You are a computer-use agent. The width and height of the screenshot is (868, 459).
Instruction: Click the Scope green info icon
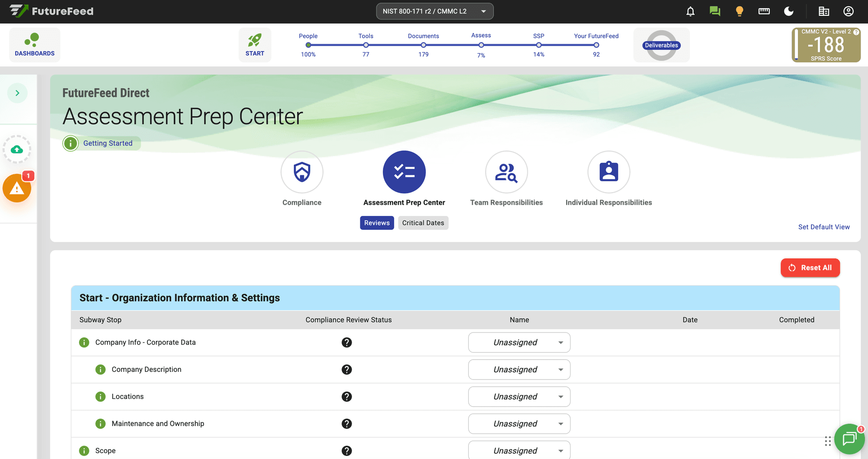[84, 451]
